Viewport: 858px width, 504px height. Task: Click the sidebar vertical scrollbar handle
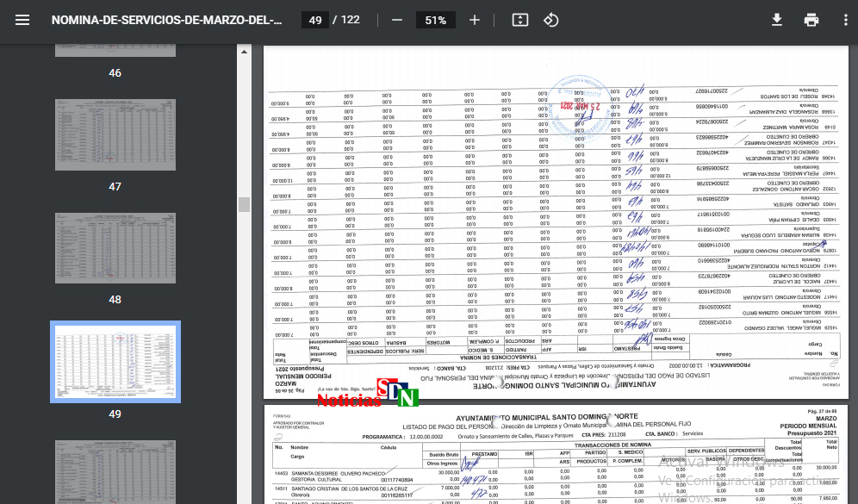click(x=244, y=204)
